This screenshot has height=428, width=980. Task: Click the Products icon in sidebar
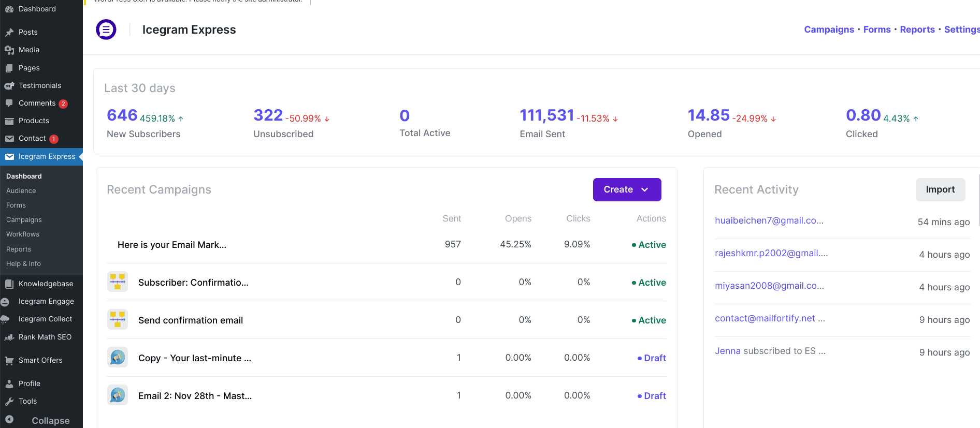[9, 121]
